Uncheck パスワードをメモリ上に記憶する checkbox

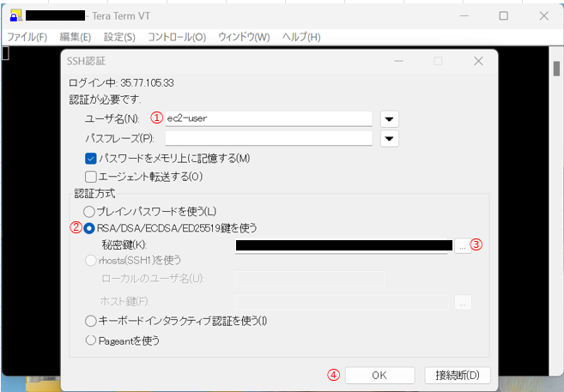91,159
